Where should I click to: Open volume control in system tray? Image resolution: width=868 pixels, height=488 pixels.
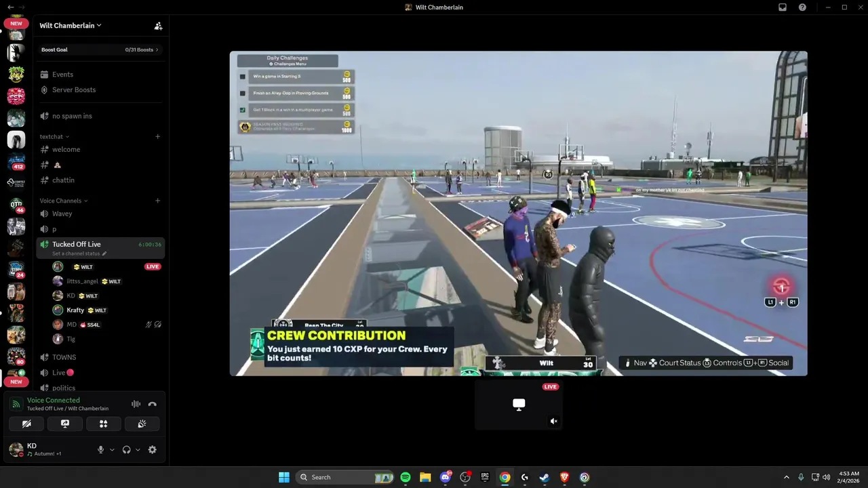pos(826,477)
